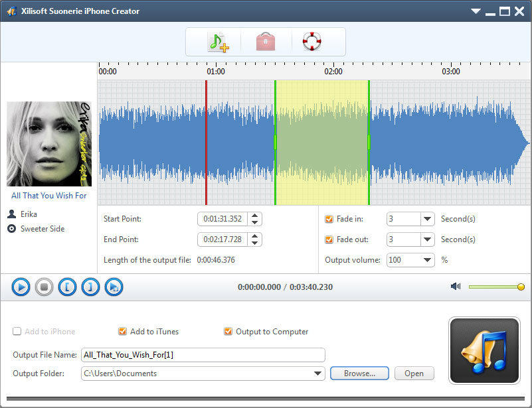This screenshot has width=532, height=408.
Task: Click the Start Point time field
Action: (222, 219)
